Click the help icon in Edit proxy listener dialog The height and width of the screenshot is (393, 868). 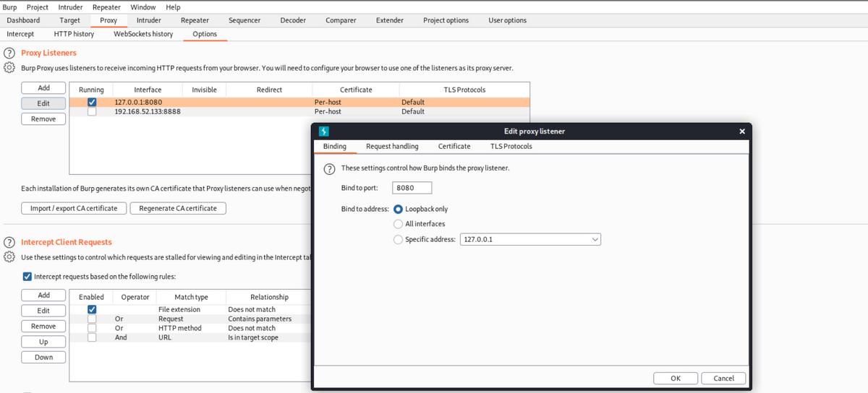pos(329,168)
